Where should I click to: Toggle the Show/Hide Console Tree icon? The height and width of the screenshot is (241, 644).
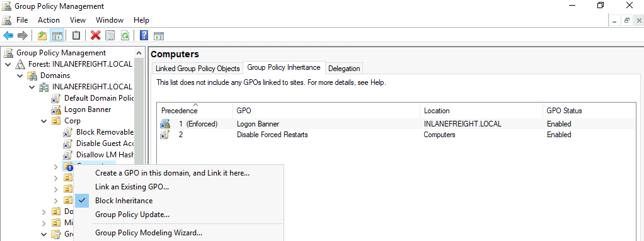pyautogui.click(x=57, y=35)
